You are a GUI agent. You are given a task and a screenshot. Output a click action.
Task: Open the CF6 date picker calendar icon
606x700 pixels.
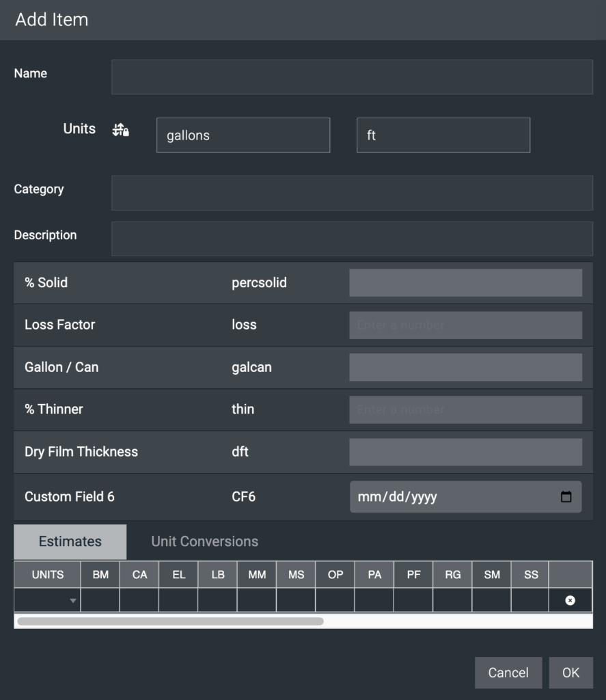tap(566, 496)
